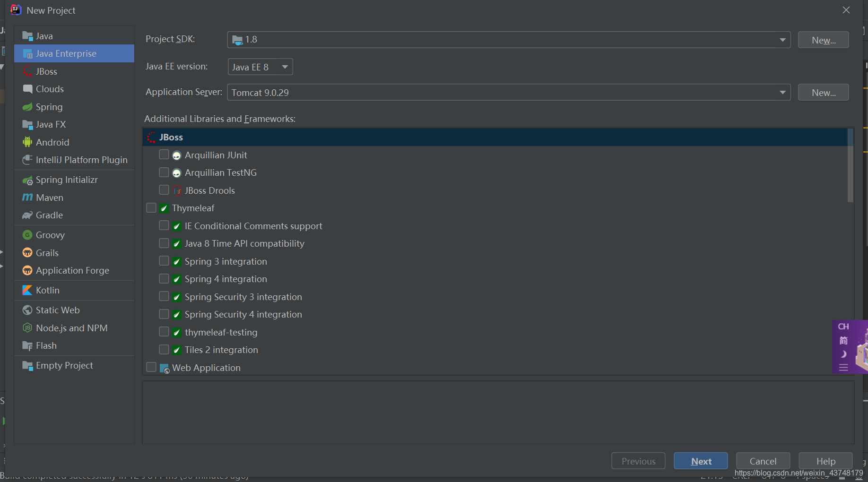Click the Flash folder icon
Viewport: 868px width, 482px height.
(27, 346)
